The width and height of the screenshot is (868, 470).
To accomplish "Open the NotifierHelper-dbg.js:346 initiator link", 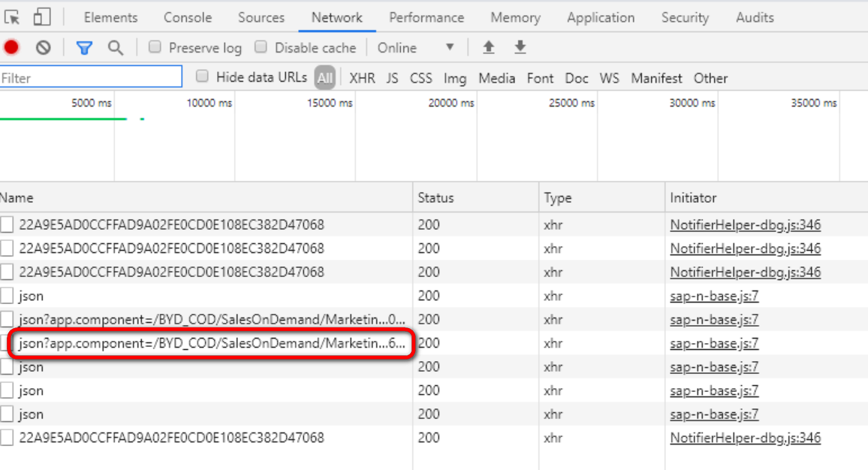I will [745, 224].
